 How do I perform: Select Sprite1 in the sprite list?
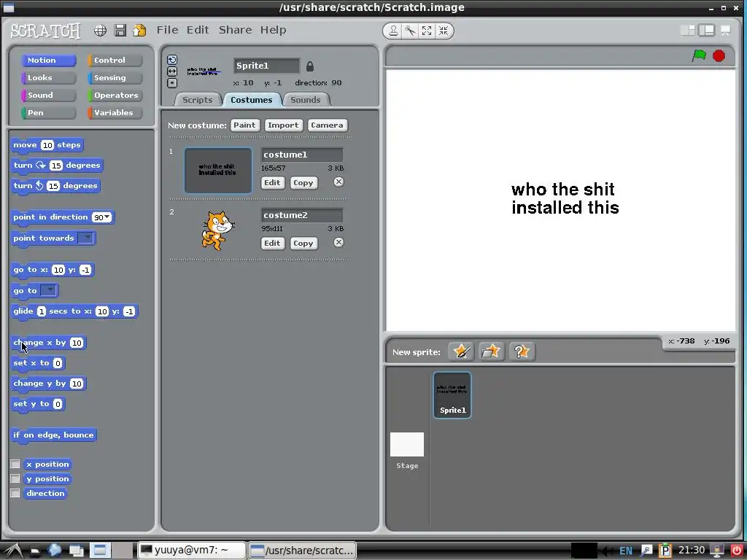pyautogui.click(x=452, y=395)
